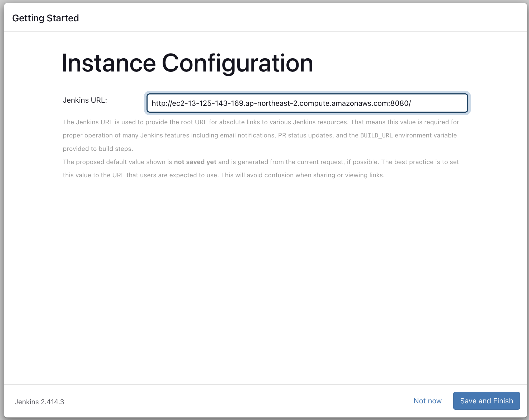529x420 pixels.
Task: Click the 'provided to build steps.' line
Action: click(98, 149)
